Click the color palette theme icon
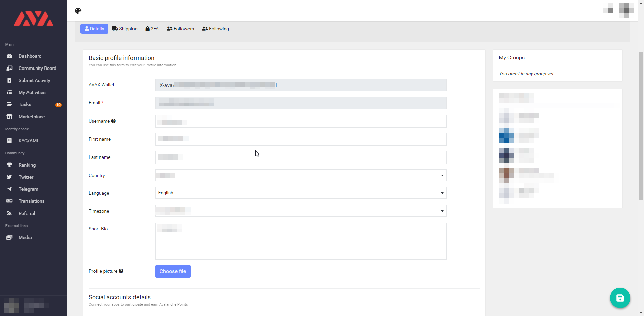The height and width of the screenshot is (316, 644). pyautogui.click(x=78, y=11)
